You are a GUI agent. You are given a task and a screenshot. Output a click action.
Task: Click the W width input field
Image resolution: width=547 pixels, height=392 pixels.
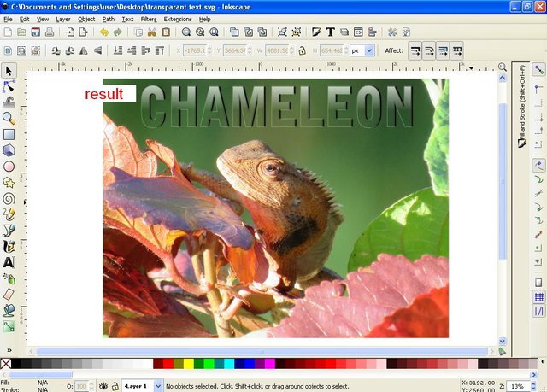click(277, 51)
